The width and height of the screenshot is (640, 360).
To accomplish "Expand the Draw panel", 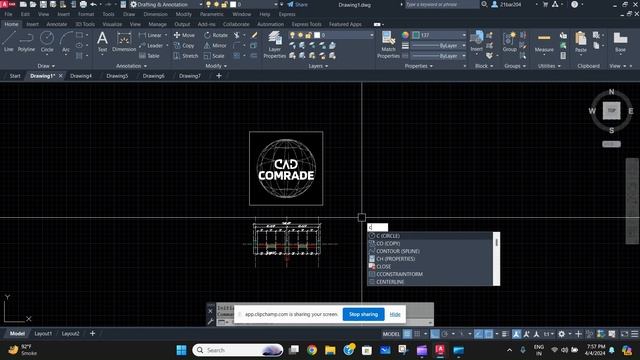I will tap(46, 66).
